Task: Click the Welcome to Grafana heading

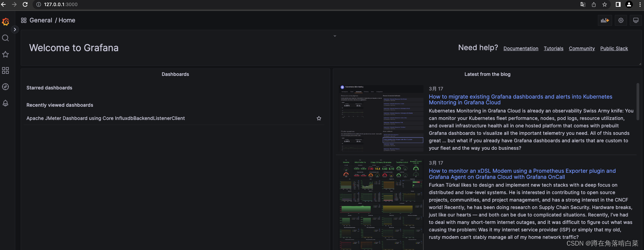Action: click(74, 48)
